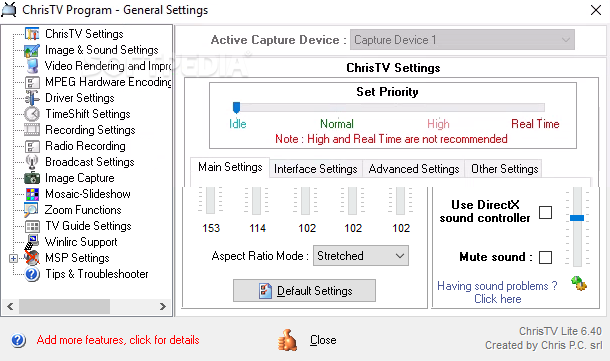The height and width of the screenshot is (361, 610).
Task: Click the ChrisTV antenna title bar icon
Action: 9,10
